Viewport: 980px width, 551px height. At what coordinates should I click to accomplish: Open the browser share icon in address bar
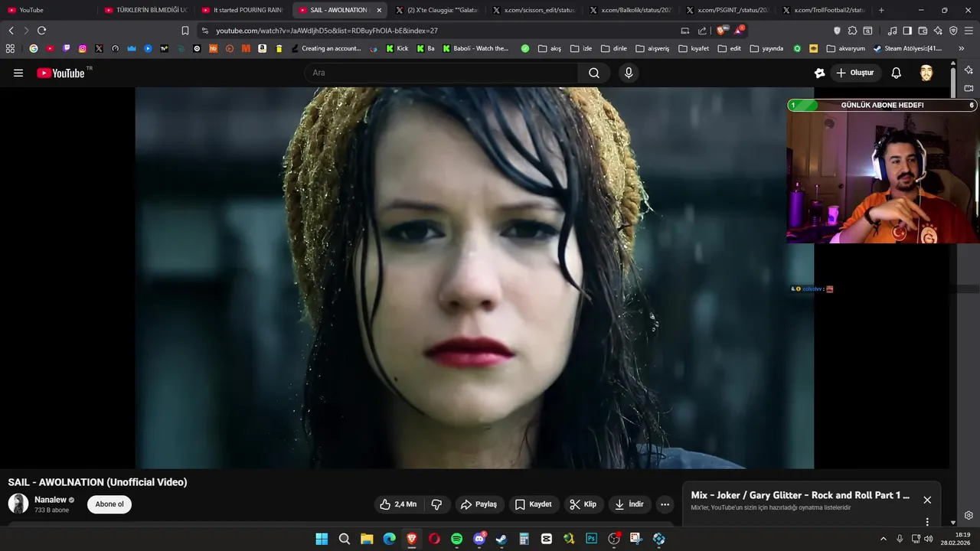702,31
